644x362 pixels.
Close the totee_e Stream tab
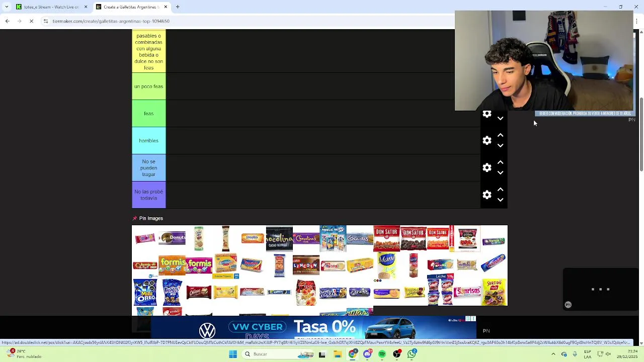86,7
